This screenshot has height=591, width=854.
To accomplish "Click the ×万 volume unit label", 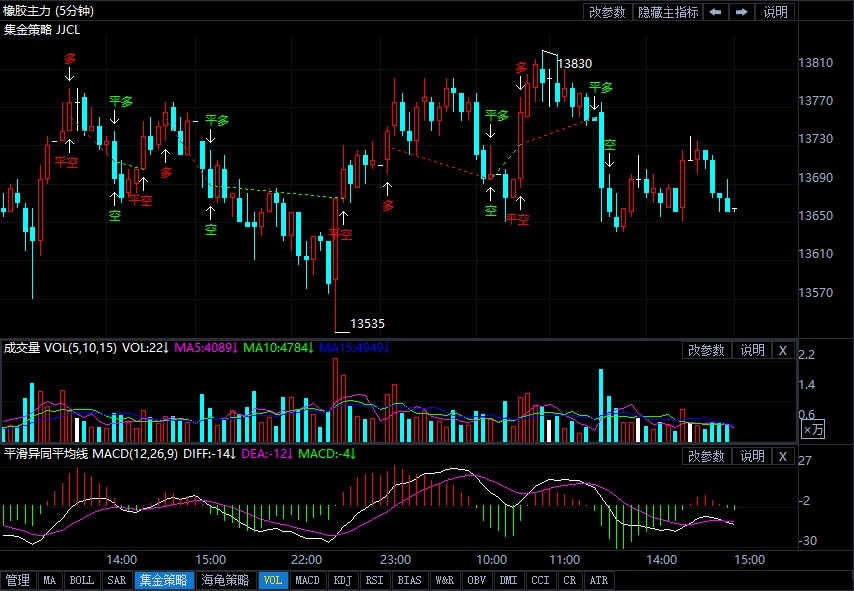I will click(x=814, y=429).
